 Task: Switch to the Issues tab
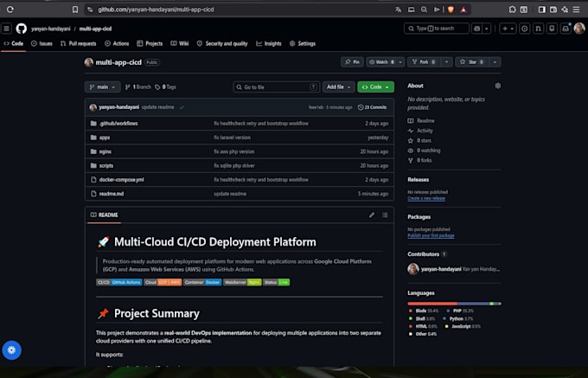tap(42, 43)
